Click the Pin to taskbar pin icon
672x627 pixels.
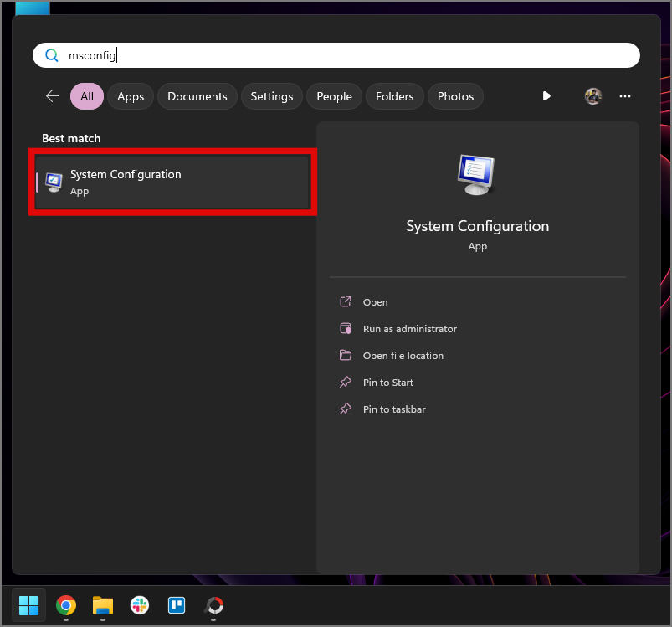[346, 409]
